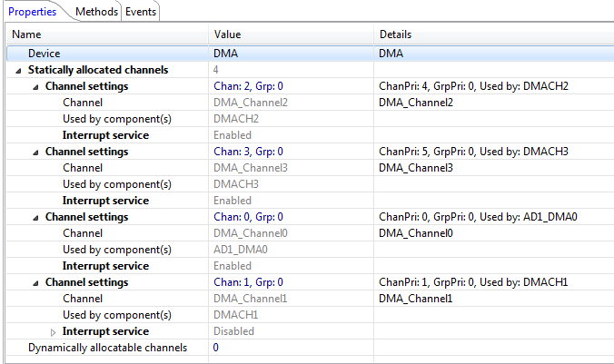Click the Disabled Interrupt service value
The image size is (614, 364).
pyautogui.click(x=233, y=331)
